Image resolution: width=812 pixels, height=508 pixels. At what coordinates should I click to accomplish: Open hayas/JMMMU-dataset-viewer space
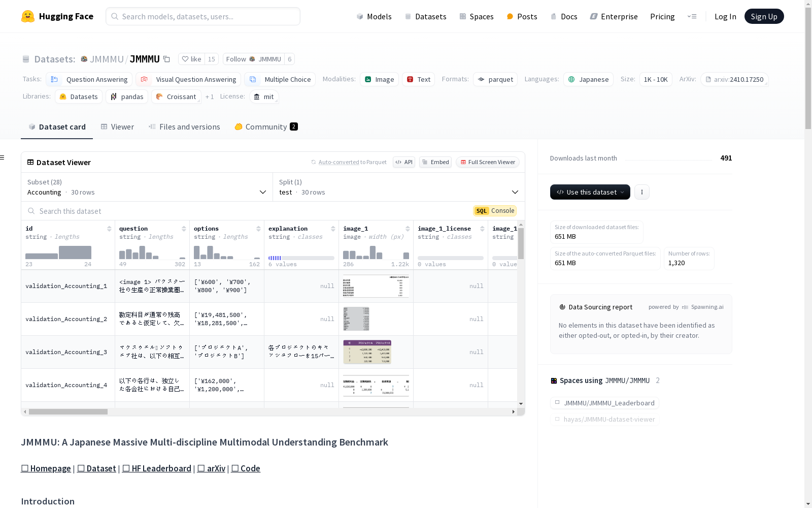pyautogui.click(x=604, y=419)
